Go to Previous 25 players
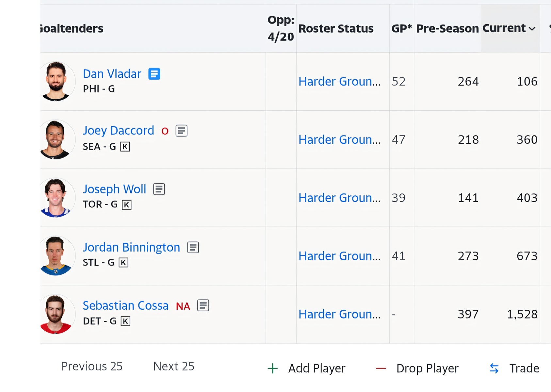 92,366
